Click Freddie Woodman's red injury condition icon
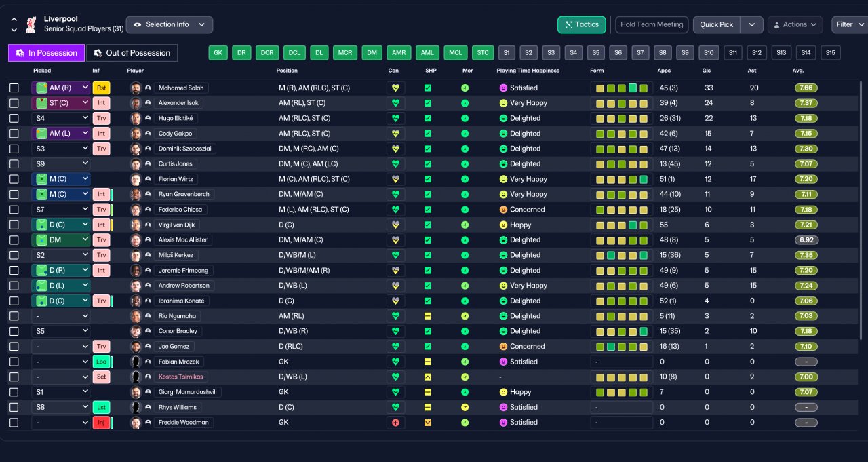Viewport: 868px width, 462px height. click(396, 422)
